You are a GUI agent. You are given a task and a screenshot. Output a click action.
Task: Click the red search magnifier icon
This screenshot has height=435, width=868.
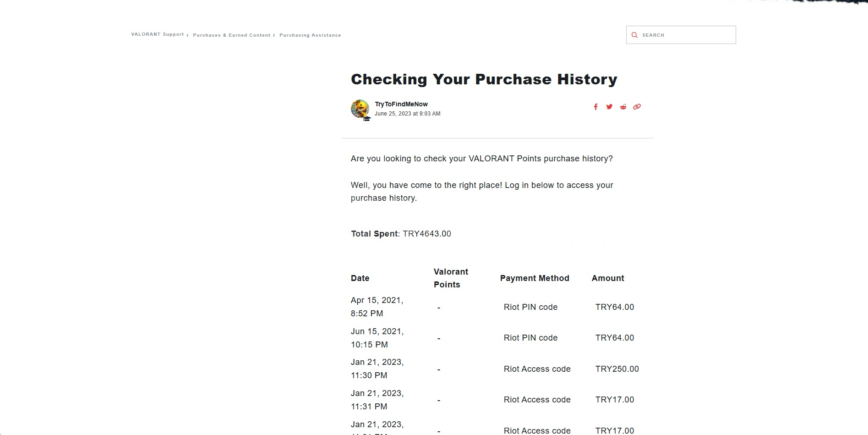[x=634, y=35]
